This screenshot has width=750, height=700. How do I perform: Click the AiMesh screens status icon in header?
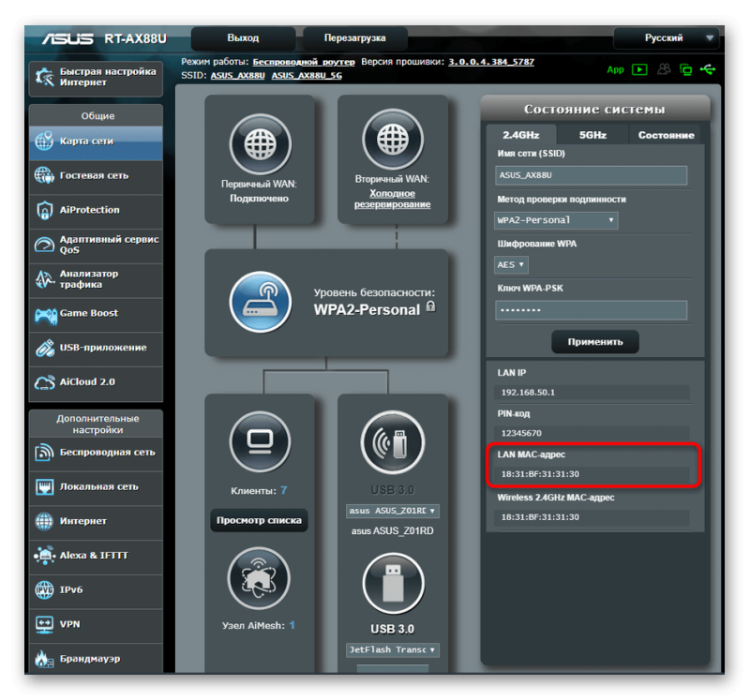point(686,69)
